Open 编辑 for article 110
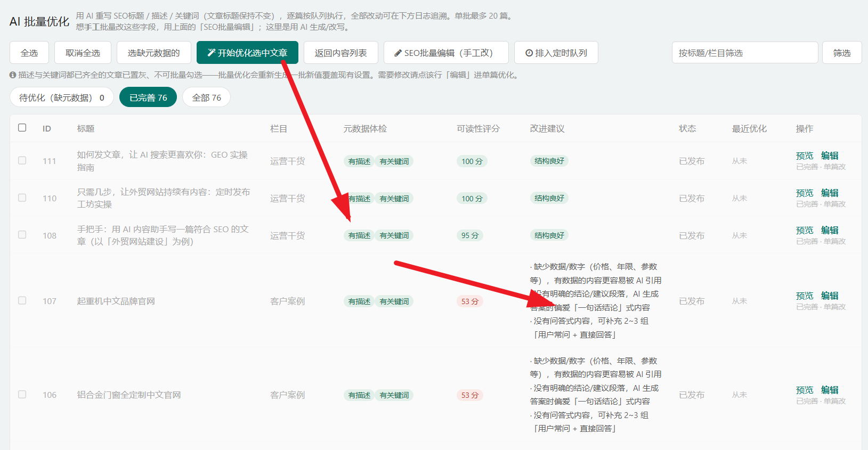The width and height of the screenshot is (868, 450). pos(830,193)
